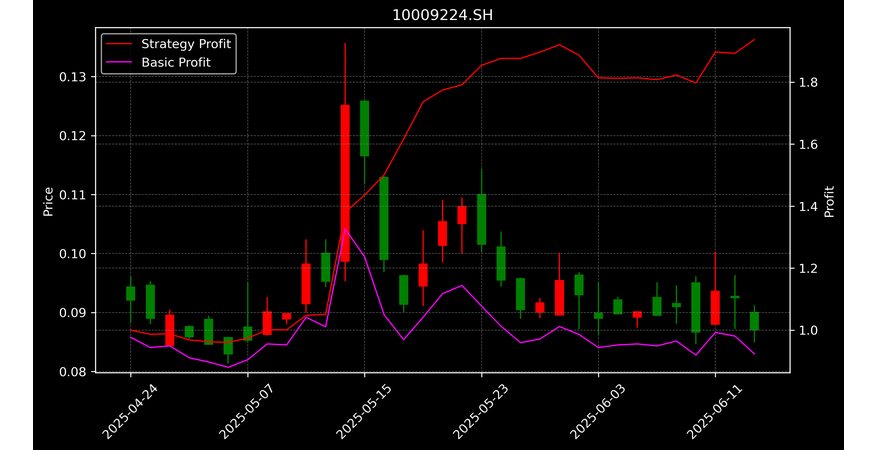Click the 1.8 profit tick label

[x=807, y=83]
